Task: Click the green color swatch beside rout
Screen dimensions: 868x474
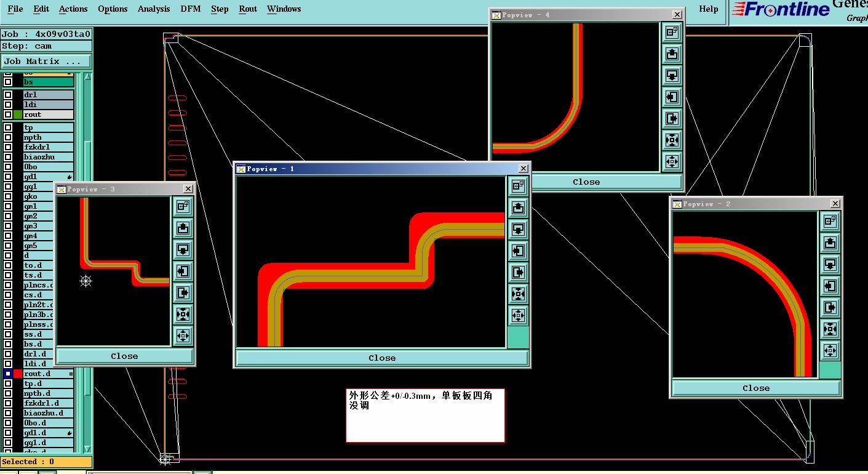Action: 18,114
